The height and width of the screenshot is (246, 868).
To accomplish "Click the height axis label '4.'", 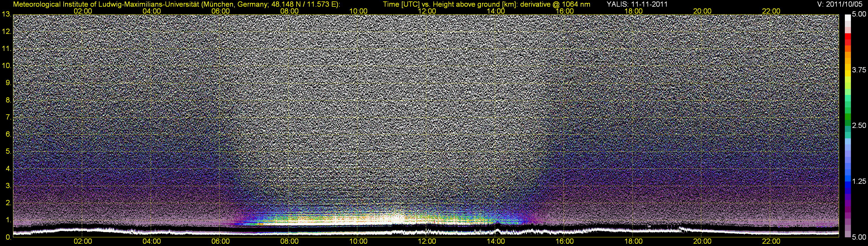I will point(8,168).
